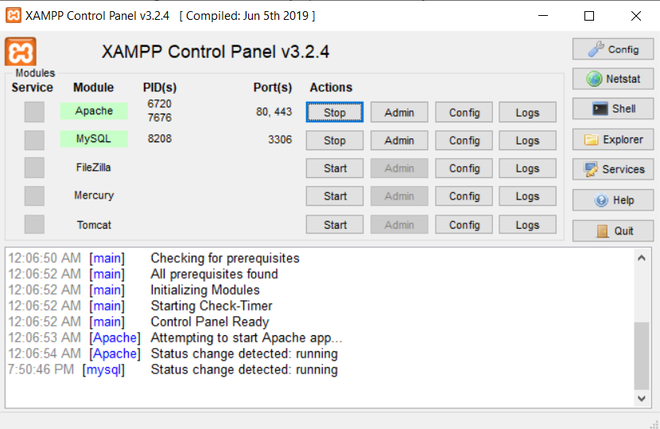View the FileZilla Logs
Image resolution: width=660 pixels, height=429 pixels.
(527, 168)
